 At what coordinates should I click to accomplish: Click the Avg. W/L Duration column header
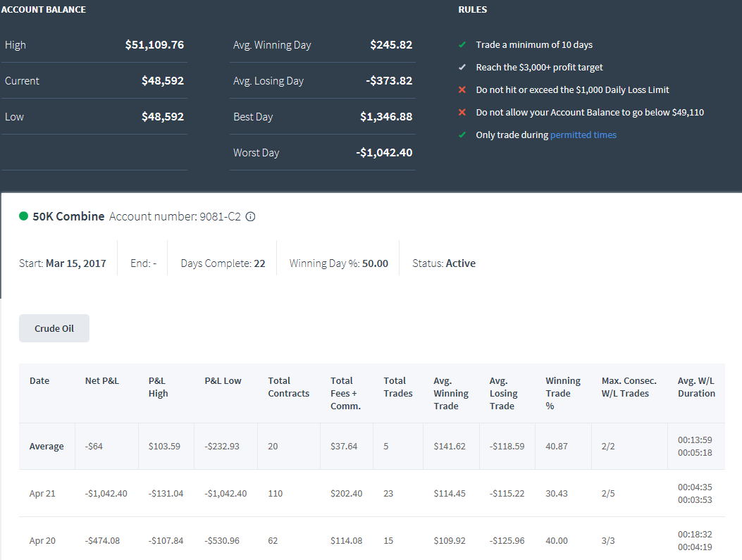696,387
